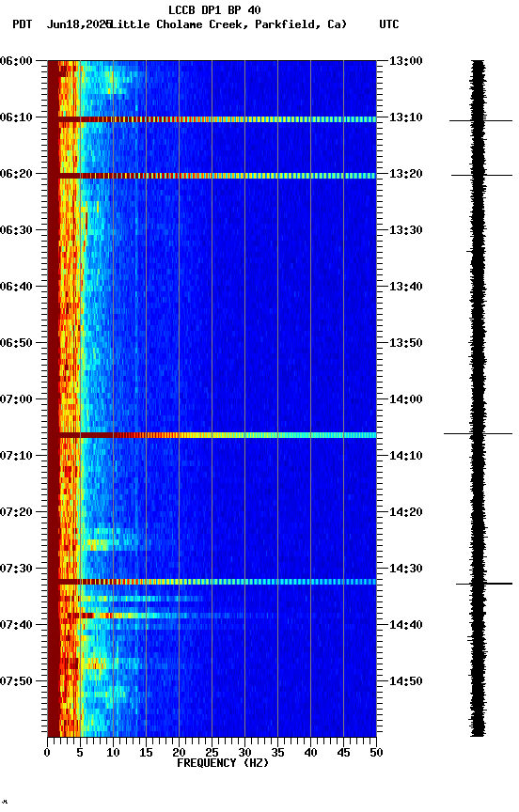
Task: Click the title text 'LCCB DP1 BP 40'
Action: coord(214,9)
